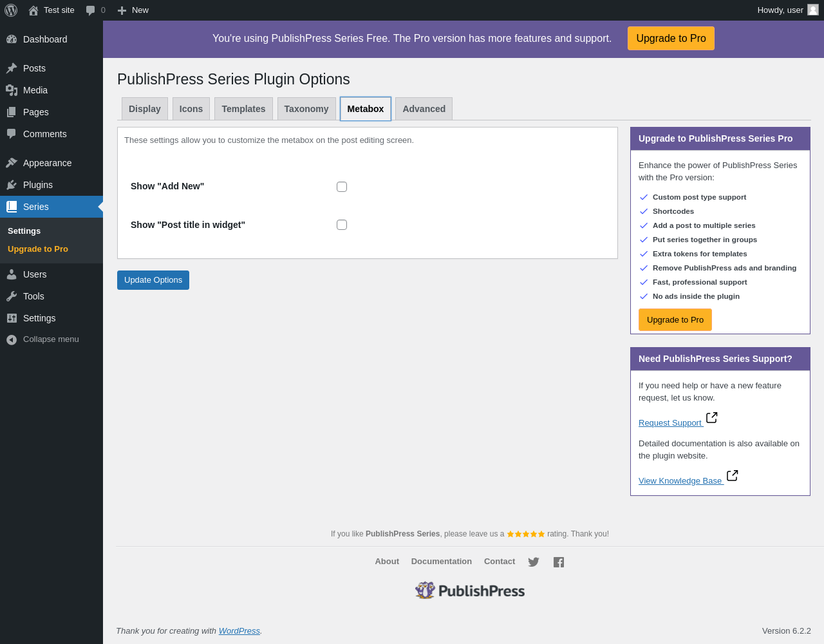
Task: Toggle Show "Post title in widget" checkbox
Action: [x=342, y=225]
